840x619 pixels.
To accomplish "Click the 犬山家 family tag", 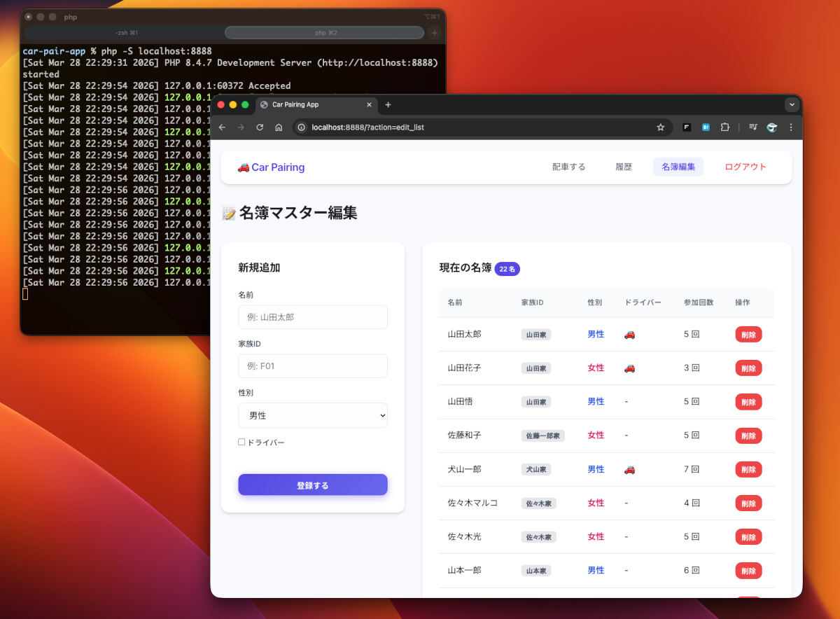I will [x=536, y=469].
